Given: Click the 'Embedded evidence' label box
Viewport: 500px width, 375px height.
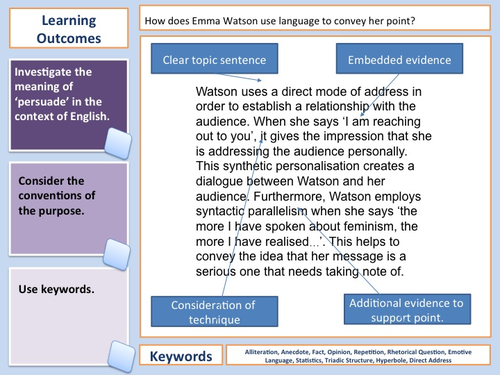Looking at the screenshot, I should pyautogui.click(x=399, y=59).
